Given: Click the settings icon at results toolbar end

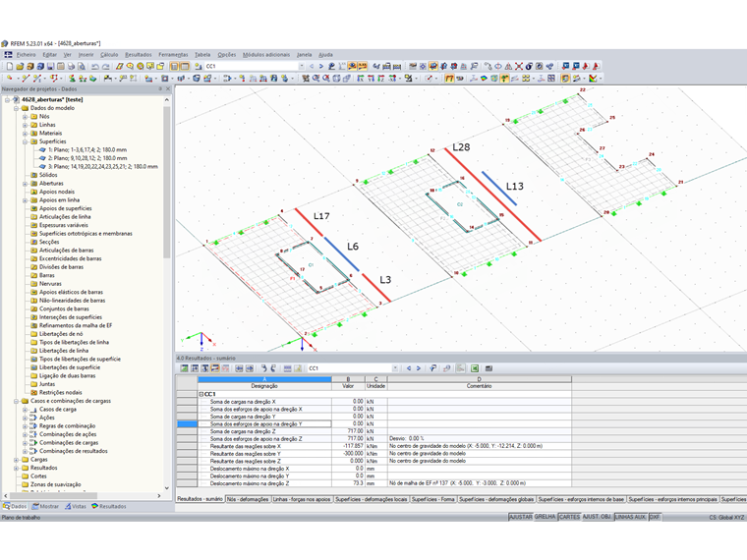Looking at the screenshot, I should tap(488, 368).
